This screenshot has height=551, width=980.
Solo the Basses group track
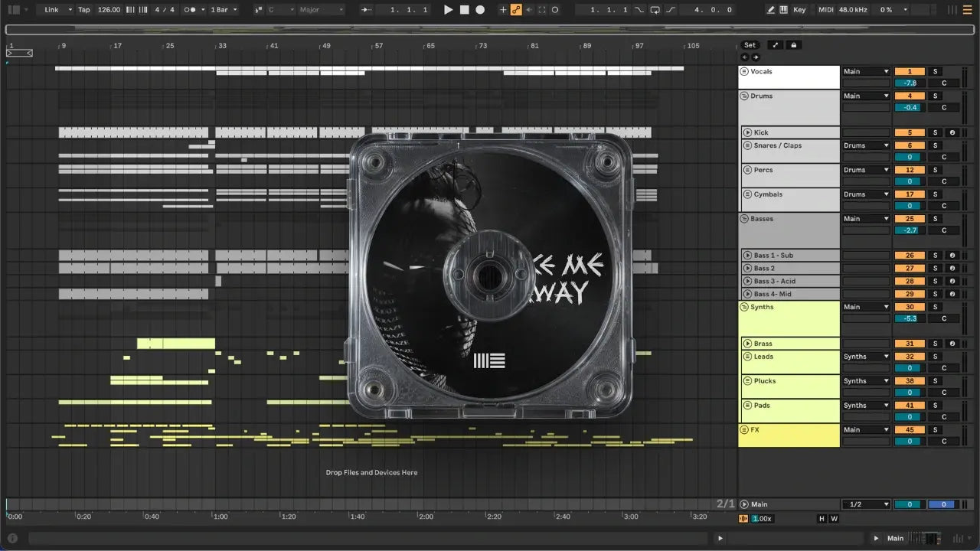pyautogui.click(x=935, y=219)
